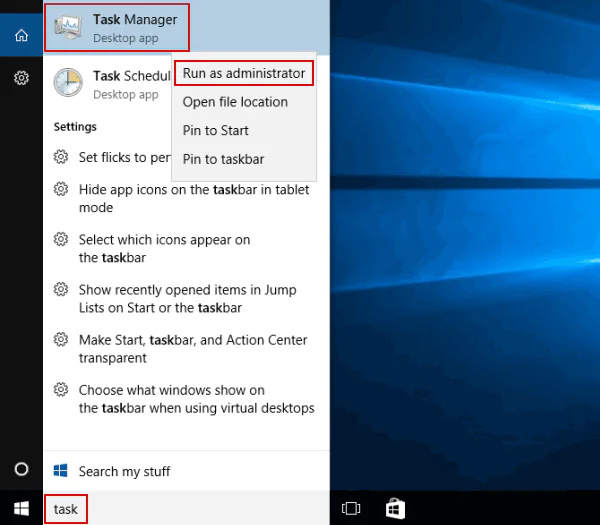Click gear icon beside Make Start transparent setting
Screen dimensions: 600x525
[x=61, y=339]
